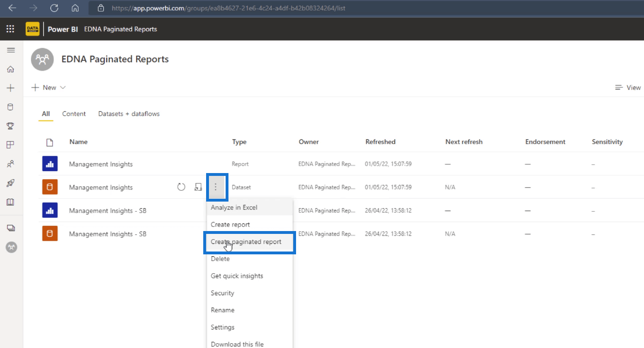Refresh the Management Insights dataset now
This screenshot has width=644, height=348.
[x=181, y=187]
